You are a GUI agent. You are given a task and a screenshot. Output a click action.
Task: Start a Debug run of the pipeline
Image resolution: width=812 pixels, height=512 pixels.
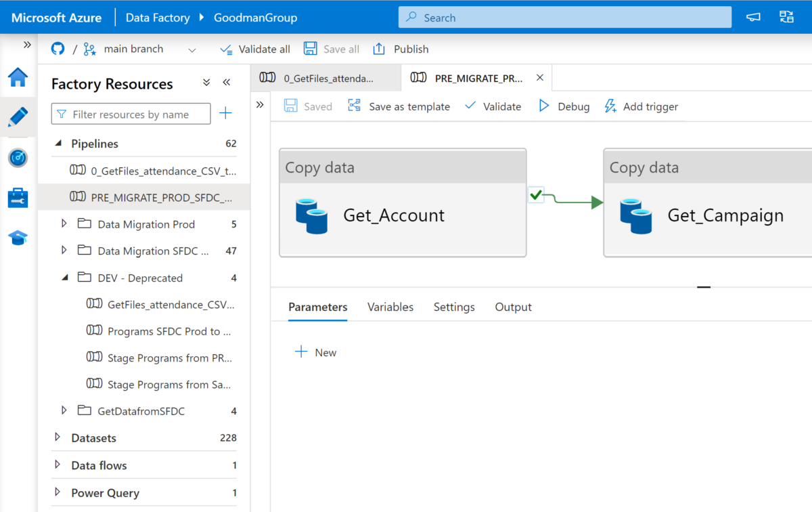click(564, 106)
